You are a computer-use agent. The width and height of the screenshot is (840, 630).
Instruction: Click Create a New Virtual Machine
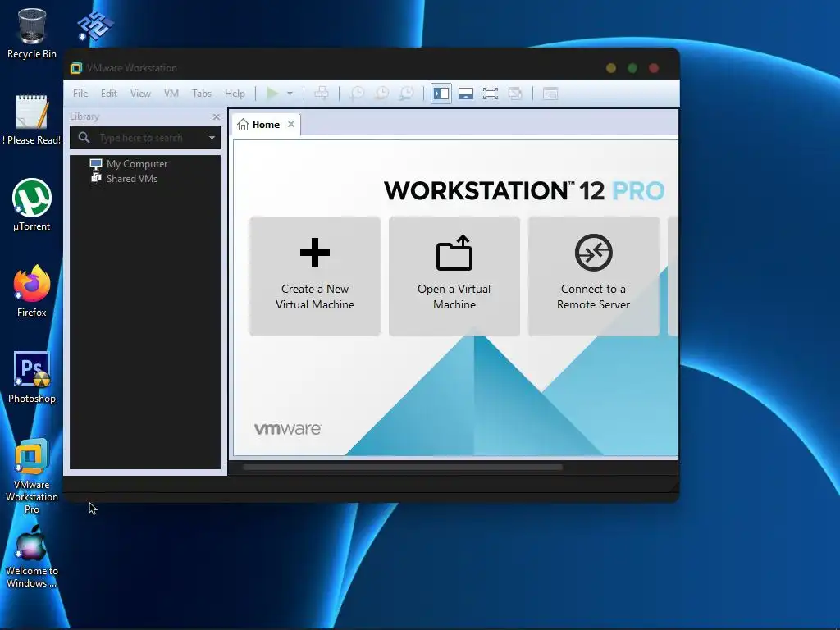point(315,276)
